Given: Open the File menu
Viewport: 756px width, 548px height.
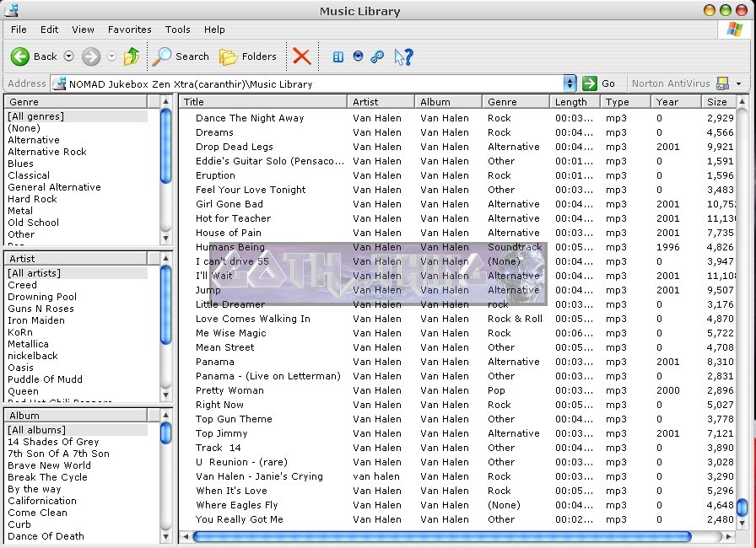Looking at the screenshot, I should click(19, 30).
